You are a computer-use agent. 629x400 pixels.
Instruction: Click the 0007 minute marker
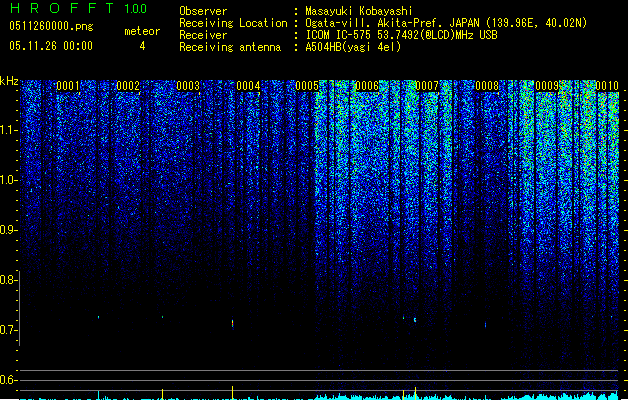pos(427,86)
